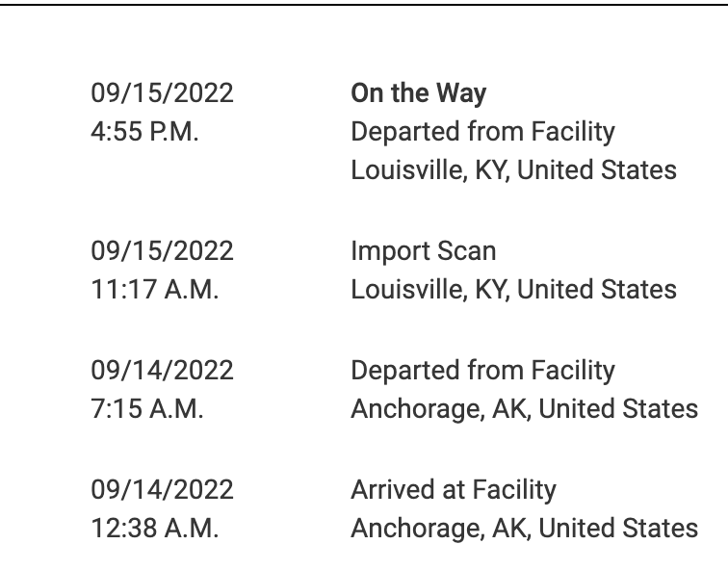Click the 4:55 P.M. timestamp
The height and width of the screenshot is (570, 728).
[144, 132]
